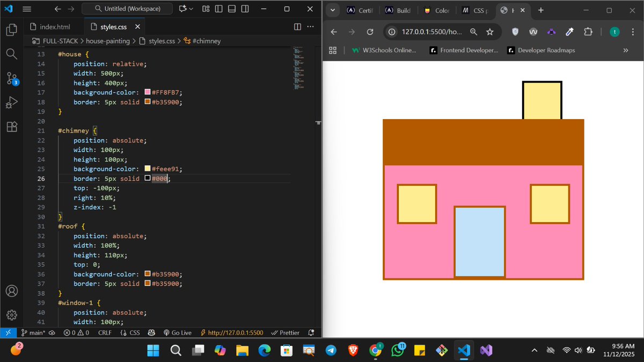Screen dimensions: 644x362
Task: Reload the Chrome page
Action: click(x=370, y=32)
